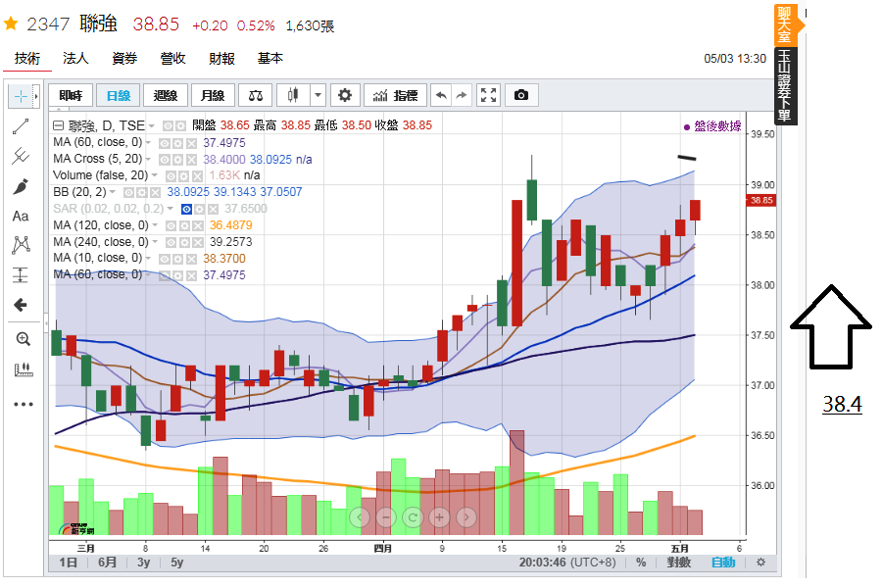
Task: Toggle the 對數 log scale option
Action: pyautogui.click(x=679, y=563)
